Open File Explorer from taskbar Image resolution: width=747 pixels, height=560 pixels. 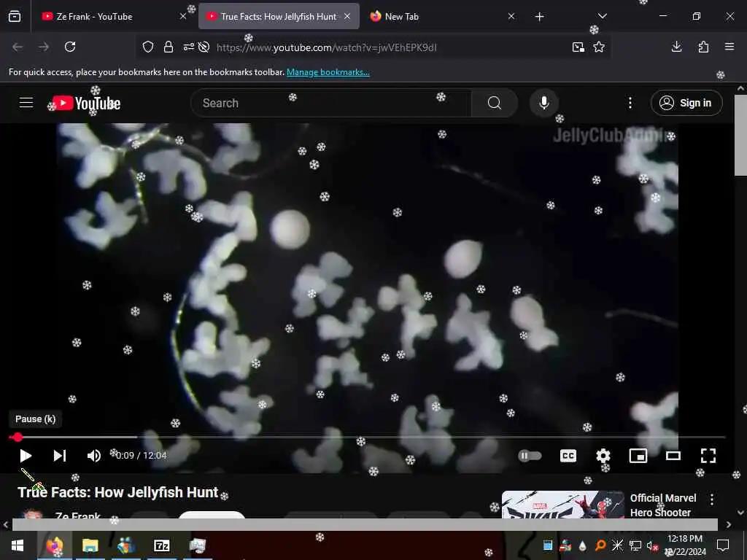[x=90, y=545]
